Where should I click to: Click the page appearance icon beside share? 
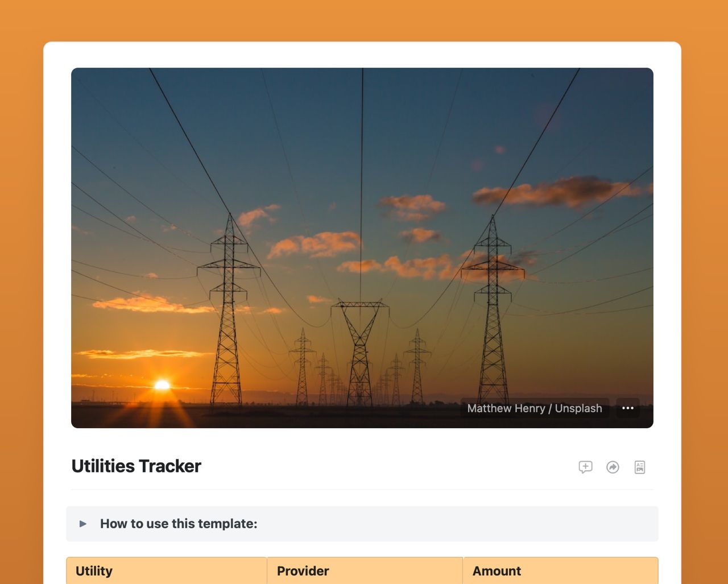point(639,467)
